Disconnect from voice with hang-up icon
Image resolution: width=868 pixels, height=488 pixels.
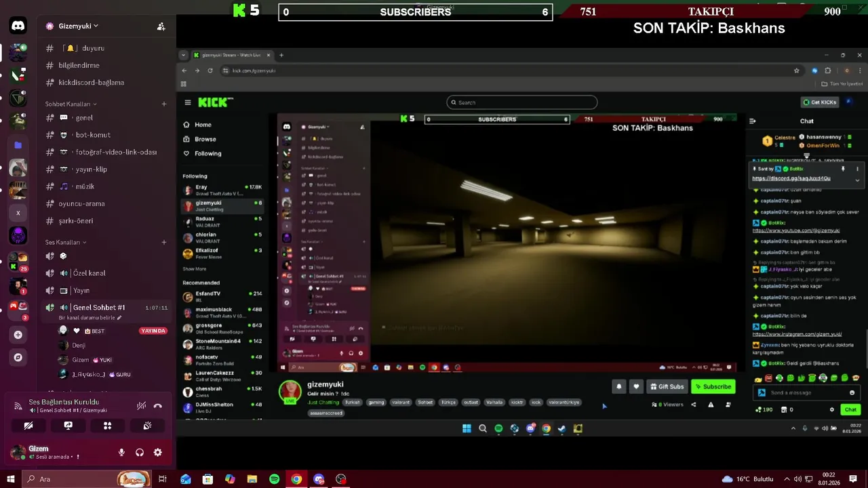[158, 406]
